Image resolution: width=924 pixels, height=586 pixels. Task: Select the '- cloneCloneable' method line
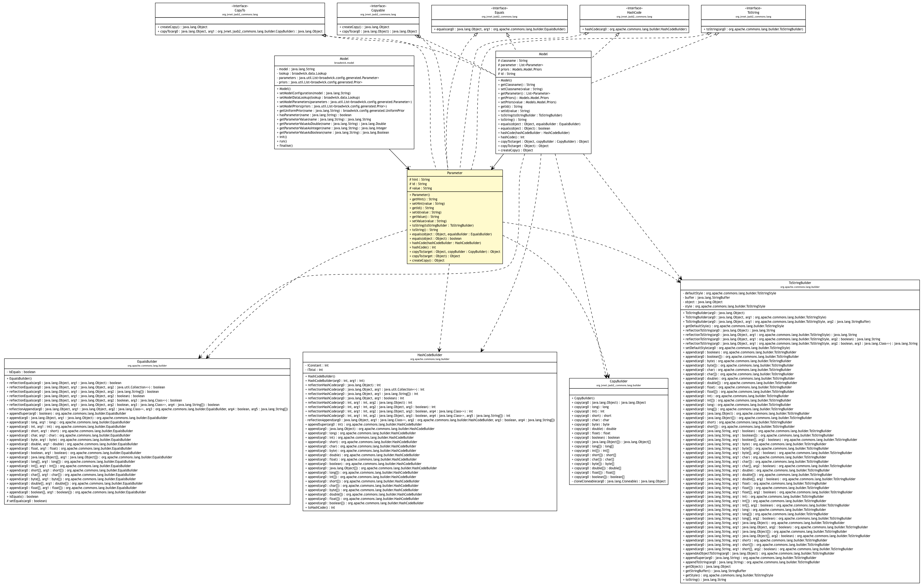click(619, 481)
